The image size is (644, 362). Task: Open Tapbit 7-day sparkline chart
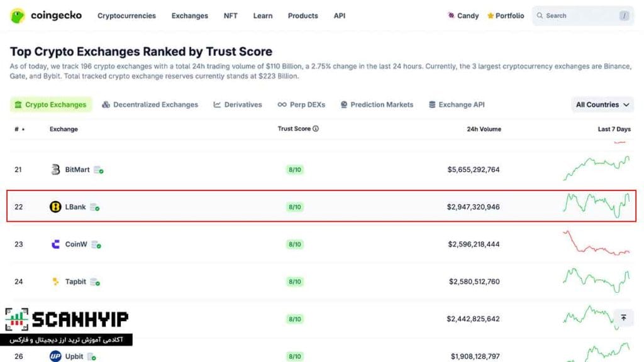coord(596,280)
